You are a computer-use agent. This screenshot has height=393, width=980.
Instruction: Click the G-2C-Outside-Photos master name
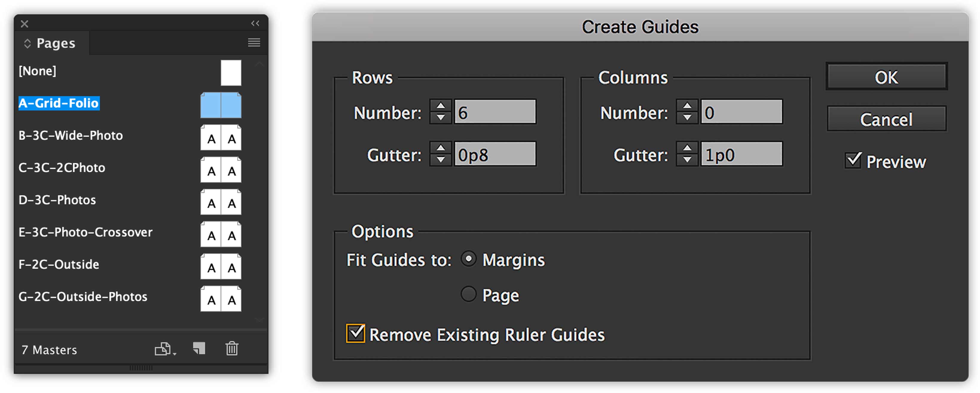click(x=83, y=297)
